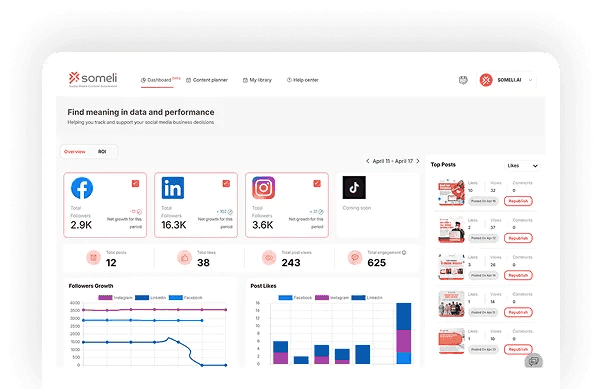Go to My library
The image size is (602, 389).
(x=257, y=80)
